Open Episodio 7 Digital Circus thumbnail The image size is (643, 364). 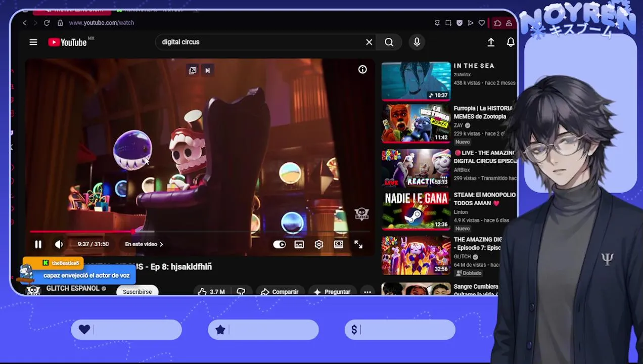click(416, 255)
